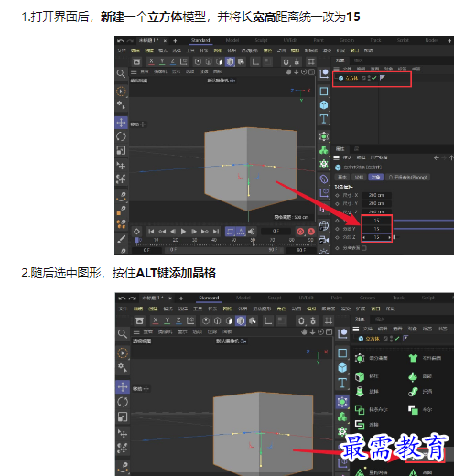Jump to end frame in step 1 timeline

tap(216, 232)
